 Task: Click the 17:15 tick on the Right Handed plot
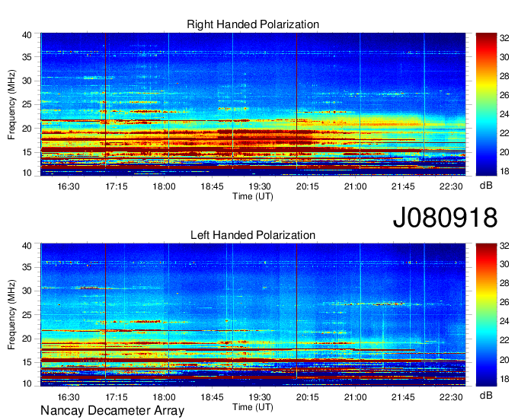[117, 186]
